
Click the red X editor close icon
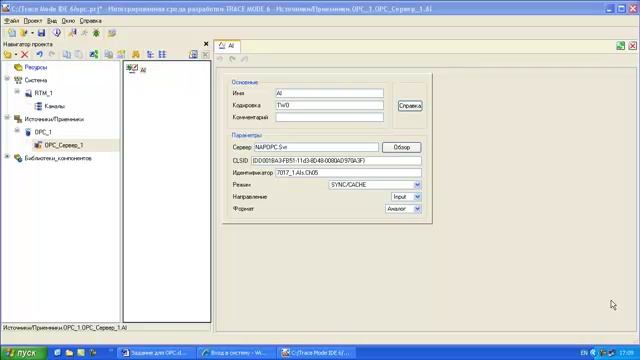pos(632,46)
